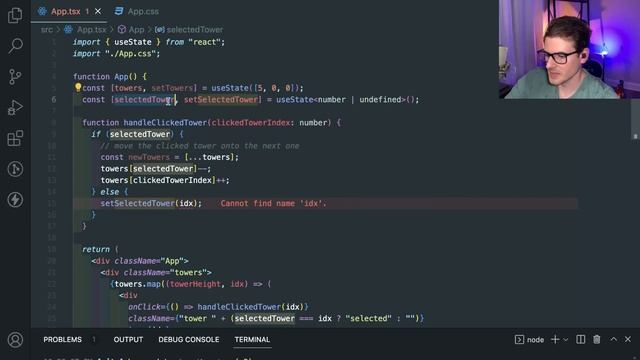Screen dimensions: 640x360
Task: Click the 'Cannot find name idx' error message
Action: 273,203
